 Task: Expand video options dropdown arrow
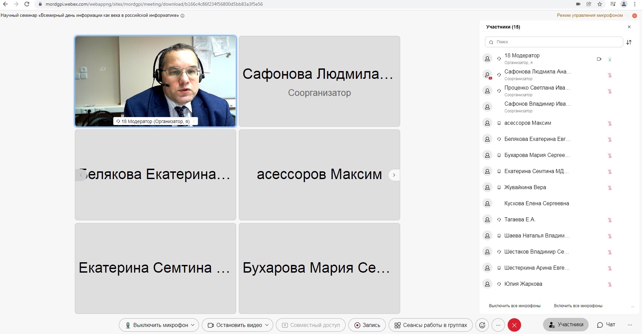(267, 325)
